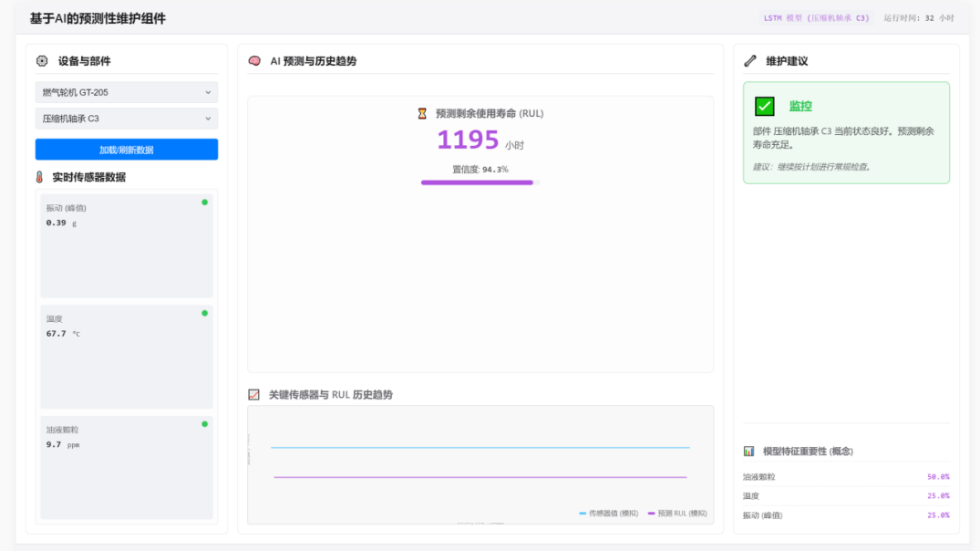Viewport: 980px width, 551px height.
Task: Click the 运行时间: 32 小时 text
Action: point(919,18)
